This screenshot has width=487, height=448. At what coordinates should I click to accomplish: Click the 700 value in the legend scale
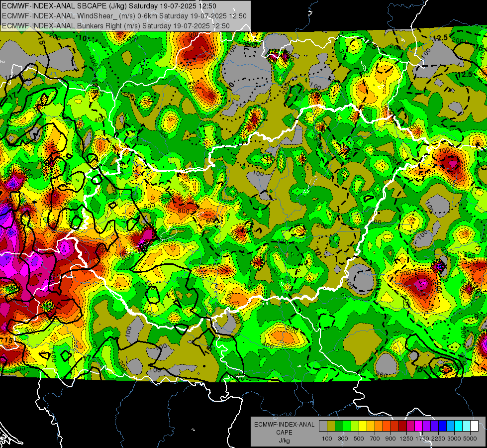point(375,439)
